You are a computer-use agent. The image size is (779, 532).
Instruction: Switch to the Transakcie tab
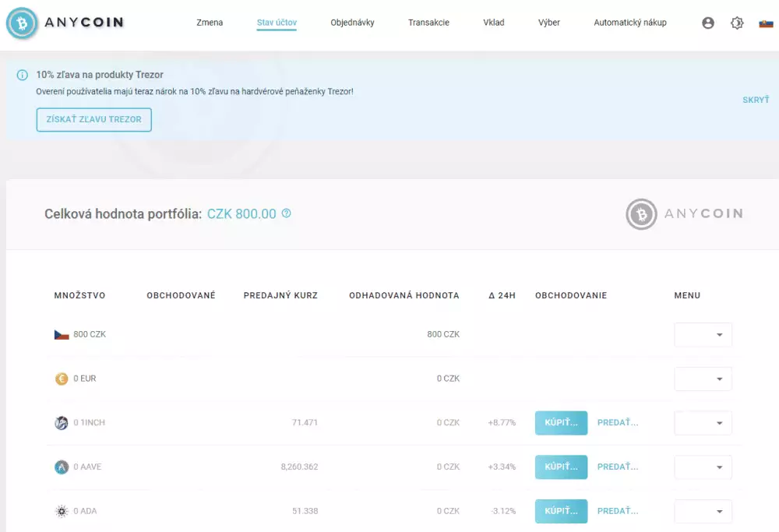pos(428,23)
